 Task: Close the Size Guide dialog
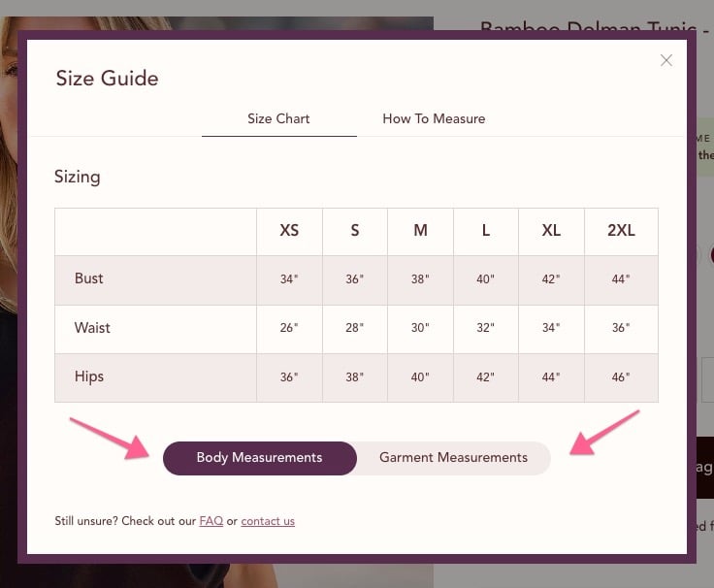[665, 60]
